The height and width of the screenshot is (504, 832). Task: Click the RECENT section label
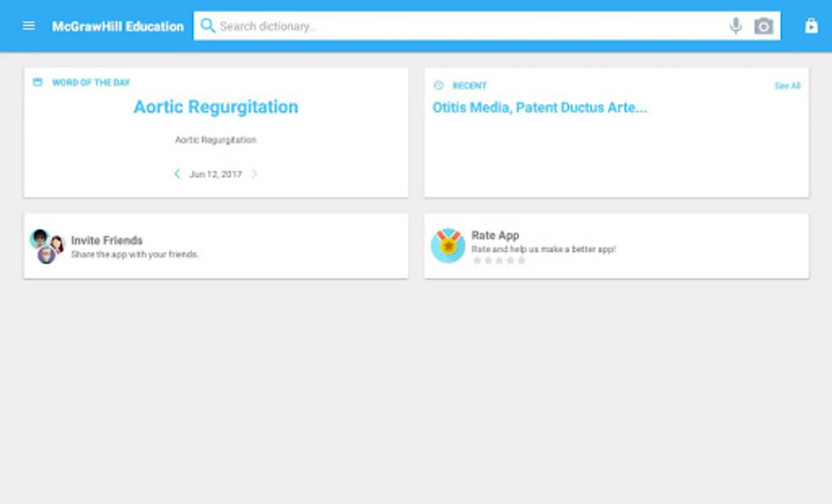(x=469, y=86)
